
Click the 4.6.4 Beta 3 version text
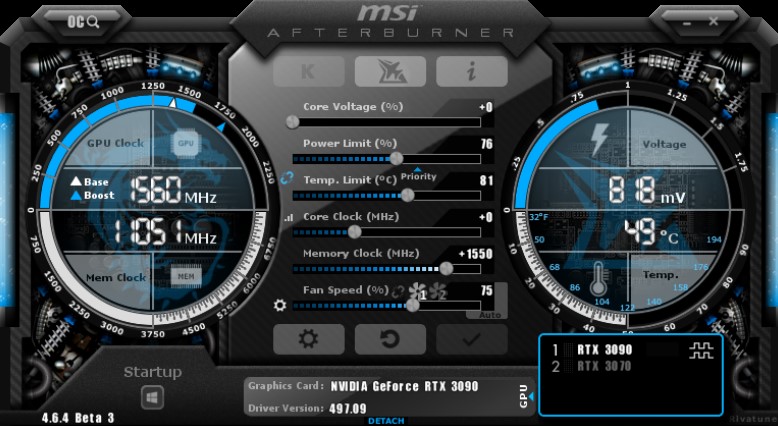click(78, 418)
